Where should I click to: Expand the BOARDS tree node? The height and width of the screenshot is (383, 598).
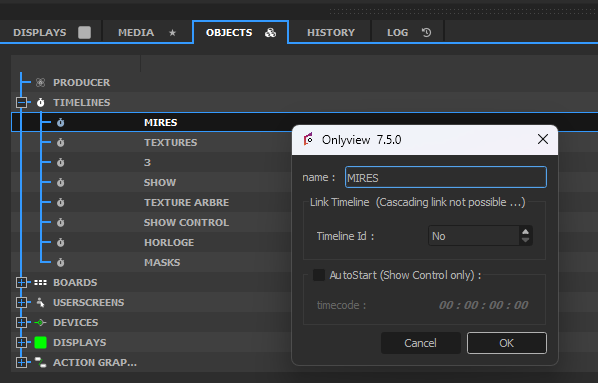click(21, 282)
